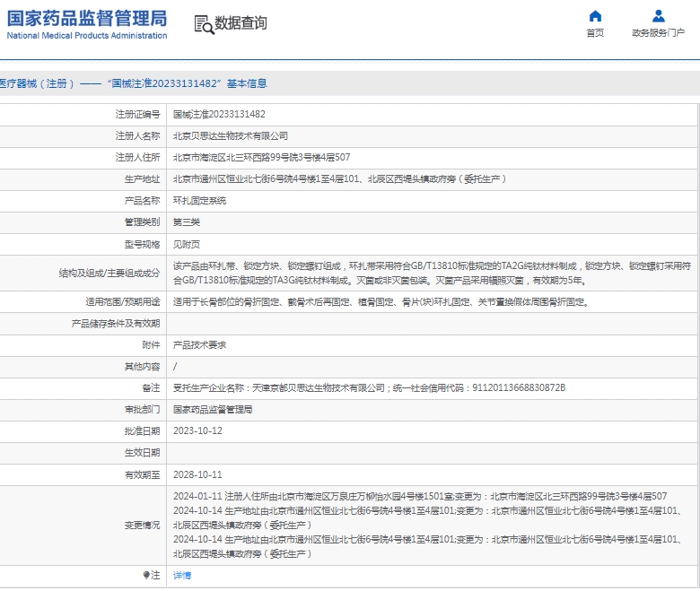Click the 变更情况 row label
The height and width of the screenshot is (591, 700).
[x=142, y=525]
